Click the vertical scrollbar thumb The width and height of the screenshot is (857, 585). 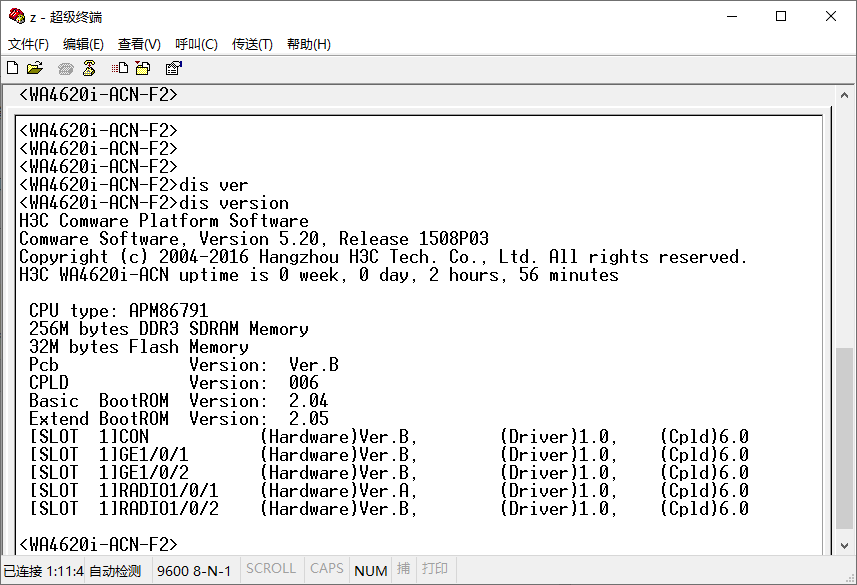coord(845,440)
